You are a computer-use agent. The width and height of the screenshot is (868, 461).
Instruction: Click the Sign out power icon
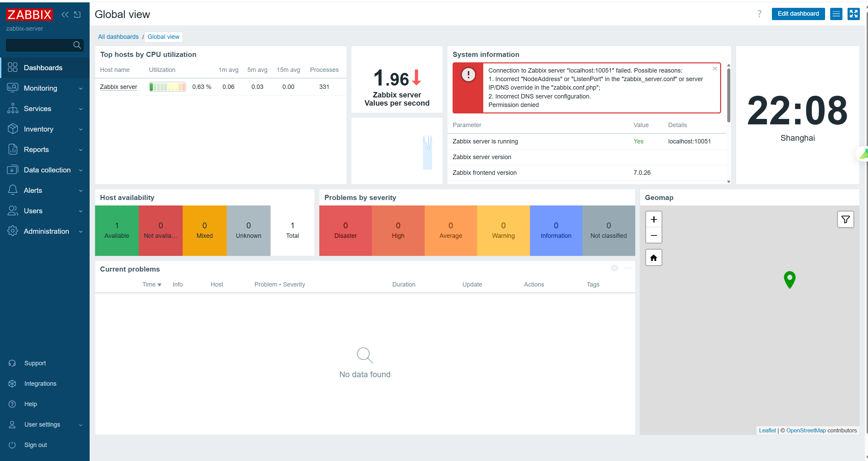[12, 445]
